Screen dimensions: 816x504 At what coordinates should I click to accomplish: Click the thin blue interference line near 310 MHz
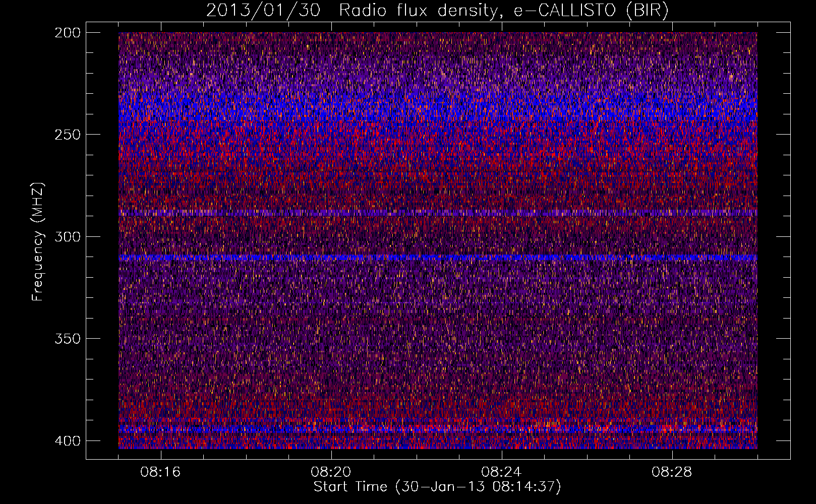tap(438, 258)
